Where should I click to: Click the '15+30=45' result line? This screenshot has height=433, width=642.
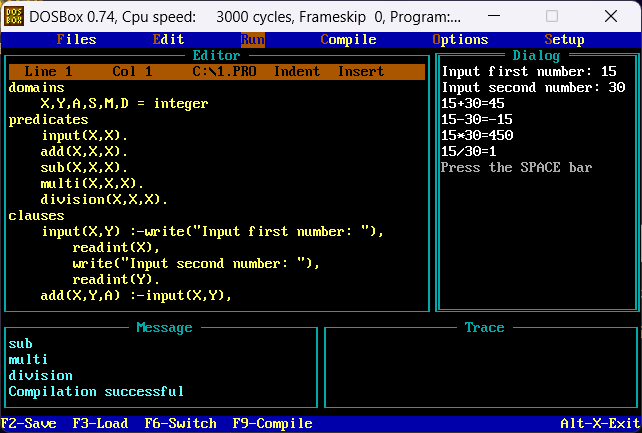[x=473, y=104]
